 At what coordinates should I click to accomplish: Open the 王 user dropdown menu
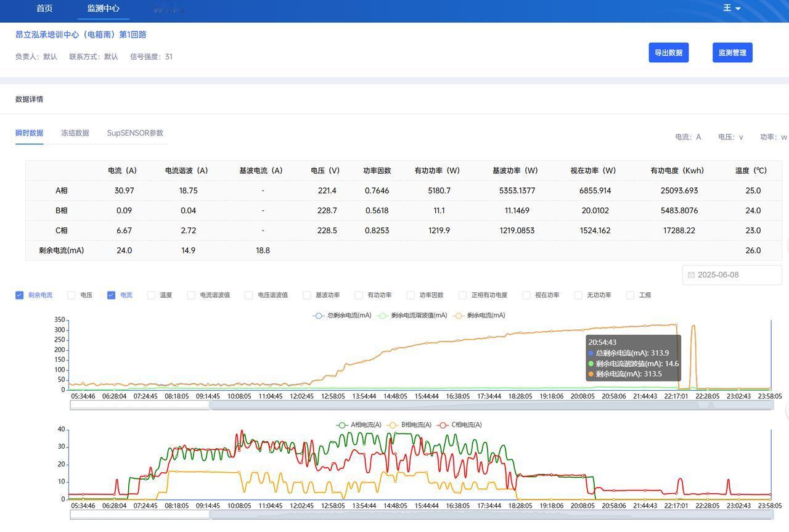[x=731, y=8]
